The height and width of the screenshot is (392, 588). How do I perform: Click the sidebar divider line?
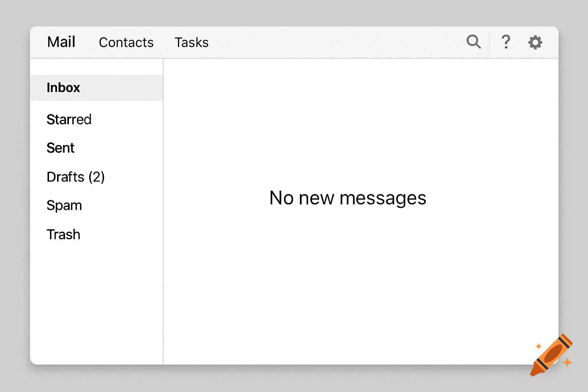(x=163, y=211)
